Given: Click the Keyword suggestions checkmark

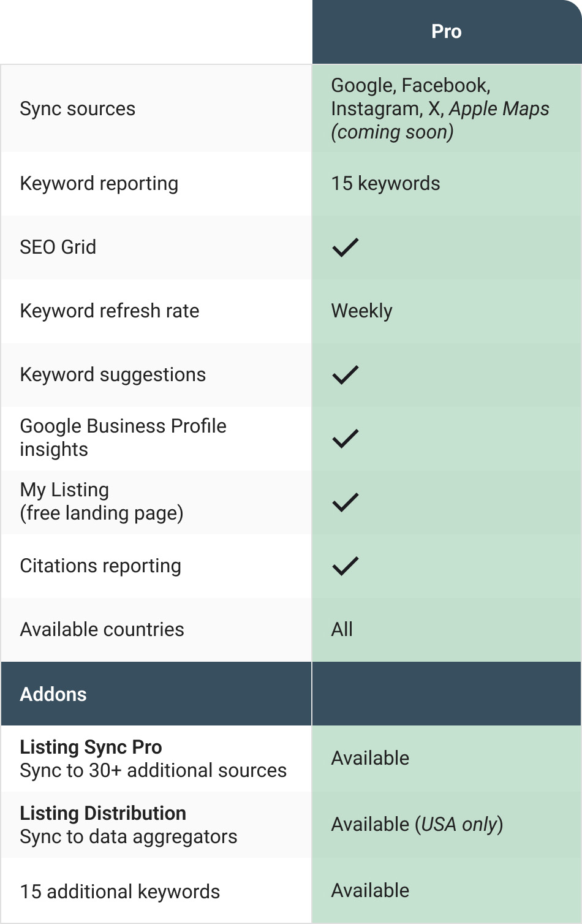Looking at the screenshot, I should tap(346, 375).
